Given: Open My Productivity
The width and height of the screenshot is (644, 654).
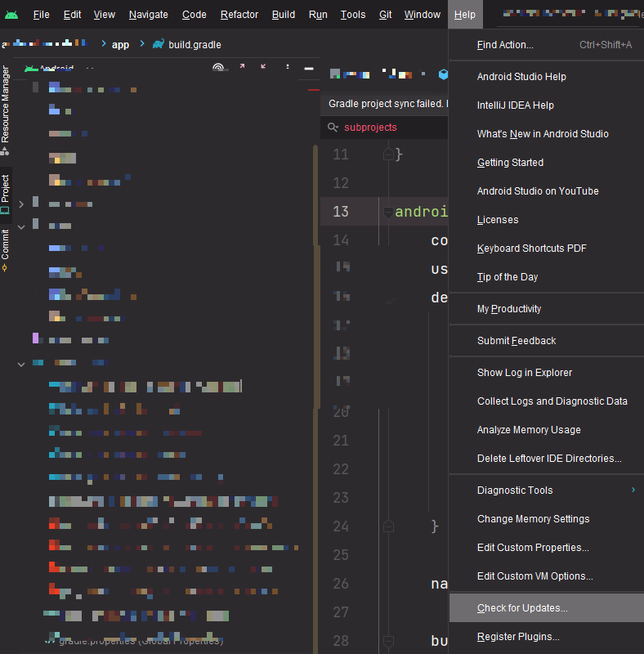Looking at the screenshot, I should [547, 309].
